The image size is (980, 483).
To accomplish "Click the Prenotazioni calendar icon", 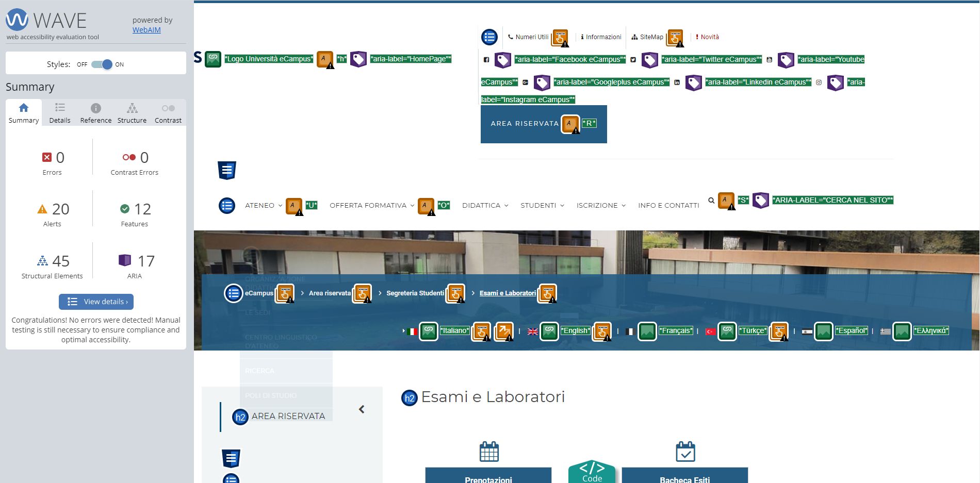I will (x=489, y=452).
